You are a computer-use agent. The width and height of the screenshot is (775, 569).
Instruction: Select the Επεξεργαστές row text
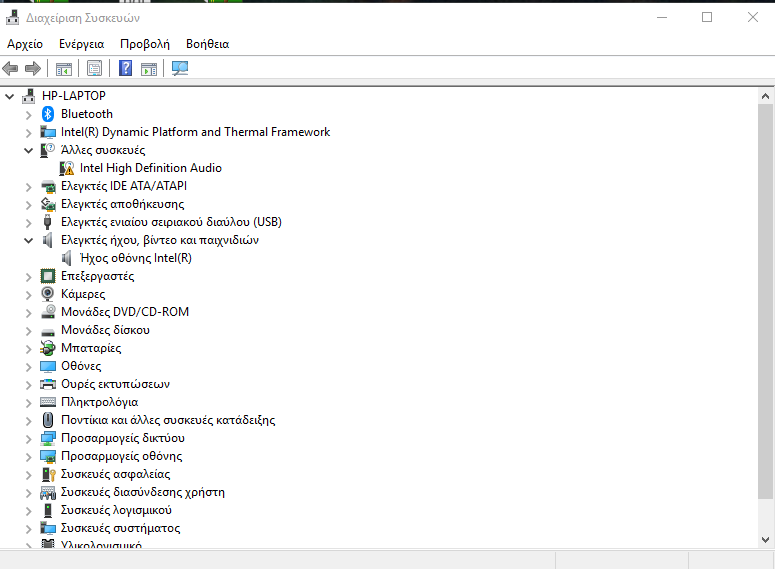pos(97,276)
